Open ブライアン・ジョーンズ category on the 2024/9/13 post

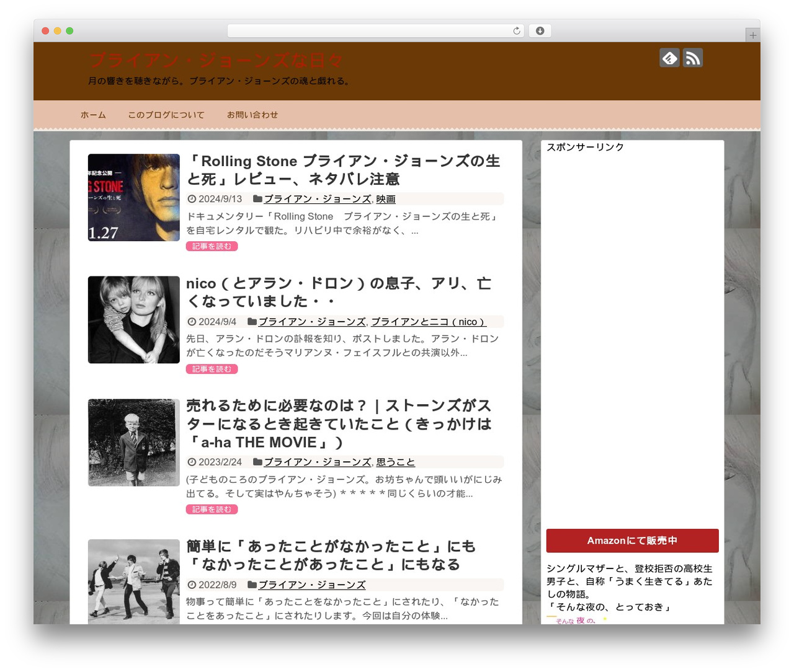click(318, 199)
